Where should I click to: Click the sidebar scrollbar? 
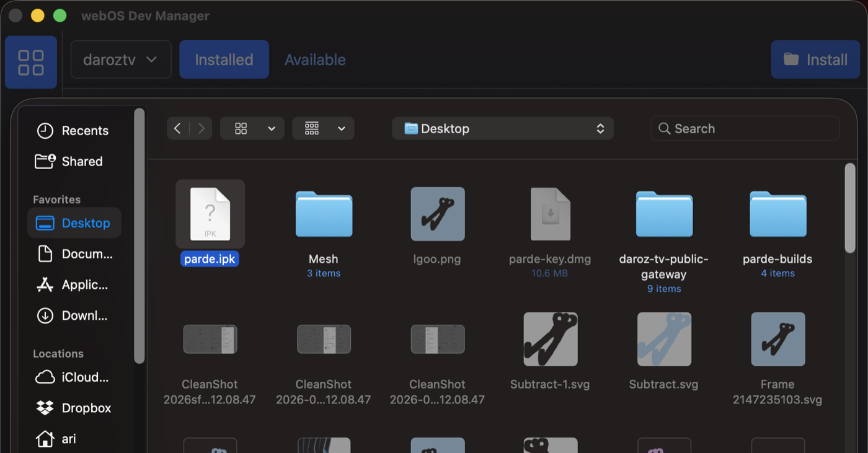coord(139,235)
